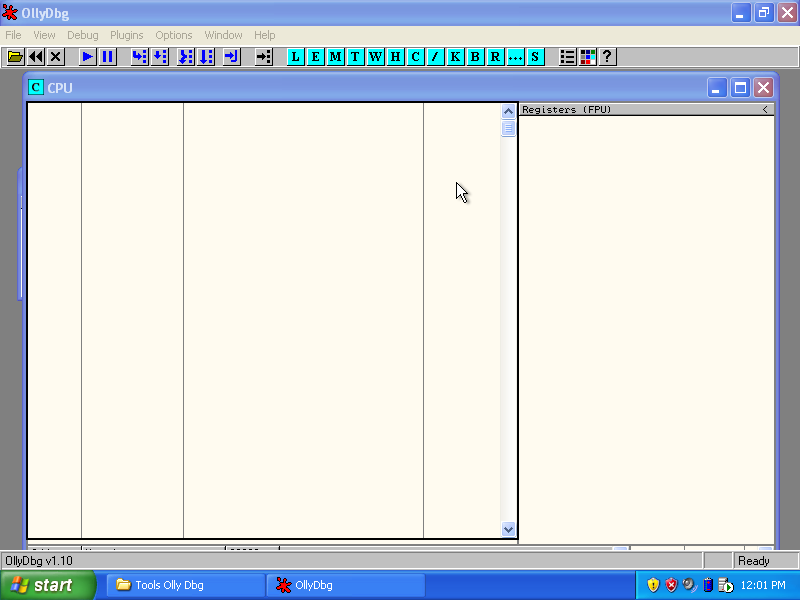Click the taskbar clock 12:01 PM
This screenshot has width=800, height=600.
click(x=763, y=585)
